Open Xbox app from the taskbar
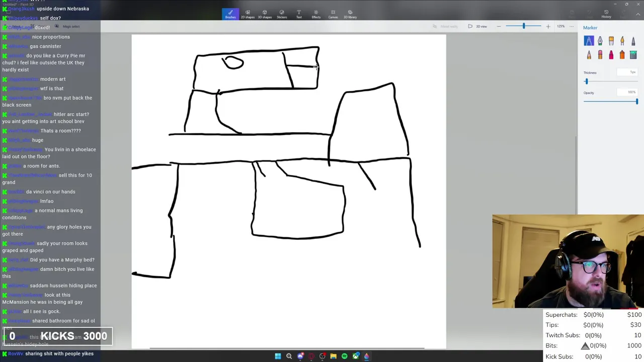This screenshot has width=644, height=362. [x=356, y=356]
